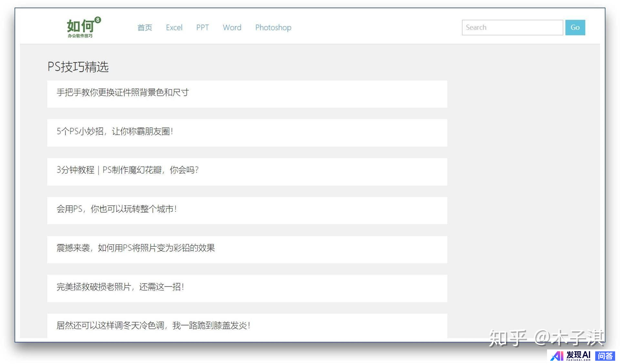Image resolution: width=620 pixels, height=364 pixels.
Task: Open the PPT navigation tab
Action: [x=202, y=27]
